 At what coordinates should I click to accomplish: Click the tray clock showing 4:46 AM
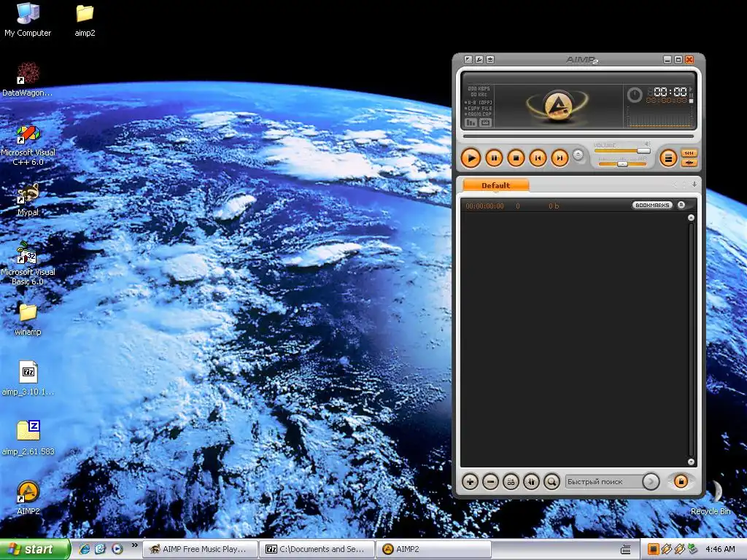(x=720, y=549)
